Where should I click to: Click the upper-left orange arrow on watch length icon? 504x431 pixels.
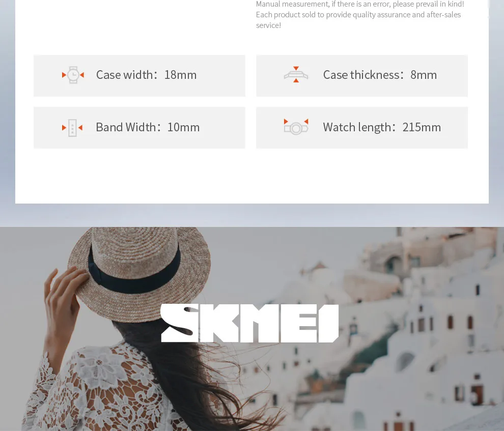(286, 121)
